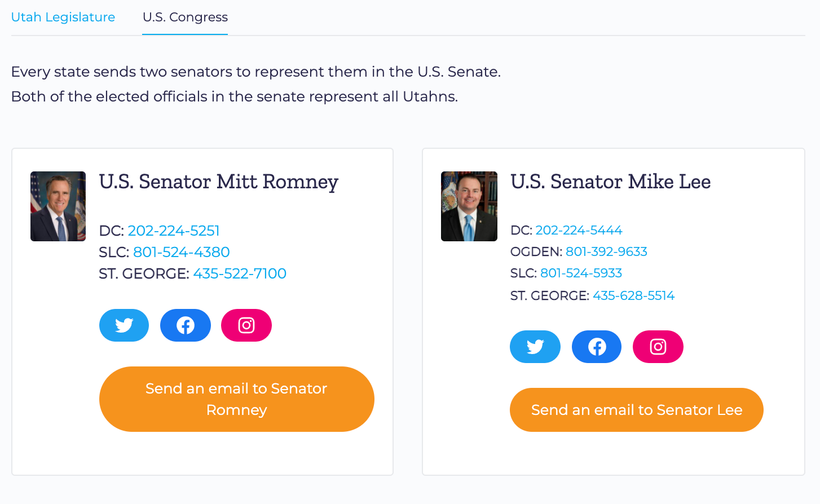
Task: Open Mike Lee's Twitter icon
Action: click(535, 347)
